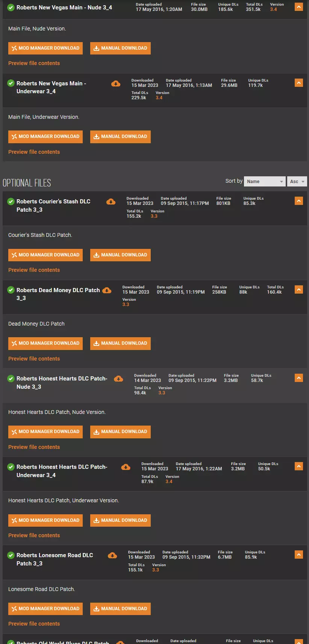Screen dimensions: 309x644
Task: Mod Manager Download for Honest Hearts Nude Version
Action: [x=45, y=432]
